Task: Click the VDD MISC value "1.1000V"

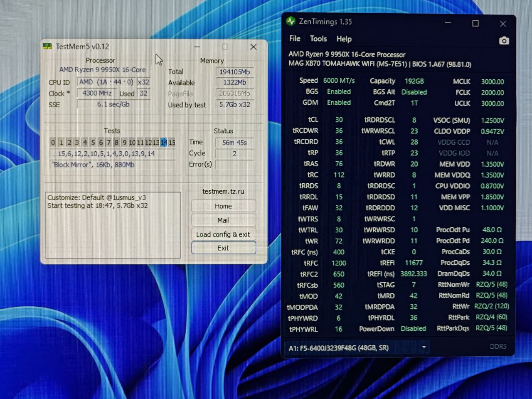Action: tap(492, 208)
